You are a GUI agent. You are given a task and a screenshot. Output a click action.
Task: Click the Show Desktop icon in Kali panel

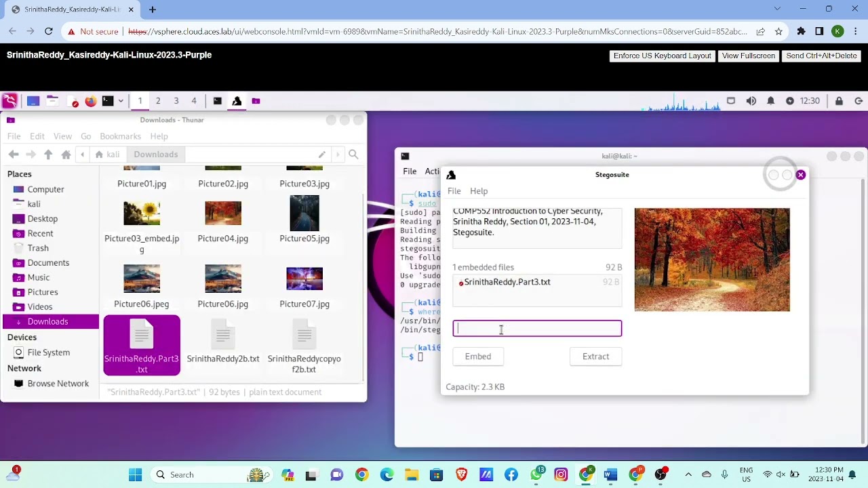pyautogui.click(x=33, y=101)
